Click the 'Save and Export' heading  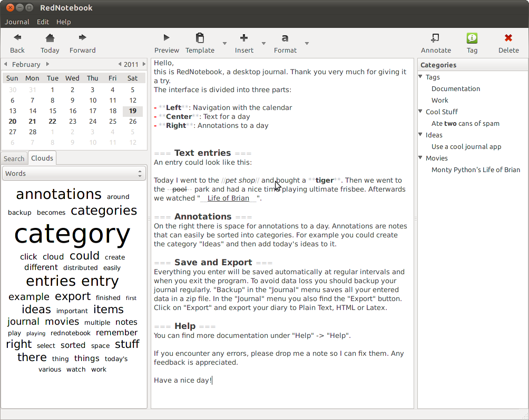(x=213, y=262)
